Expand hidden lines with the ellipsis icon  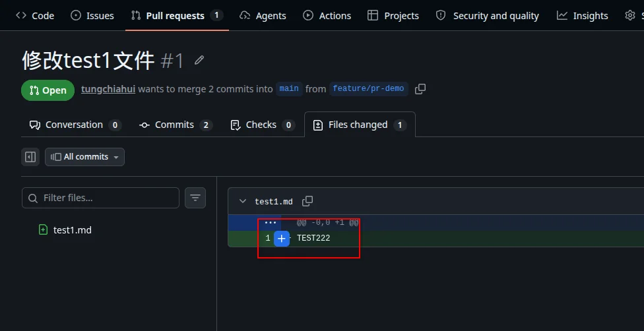271,223
